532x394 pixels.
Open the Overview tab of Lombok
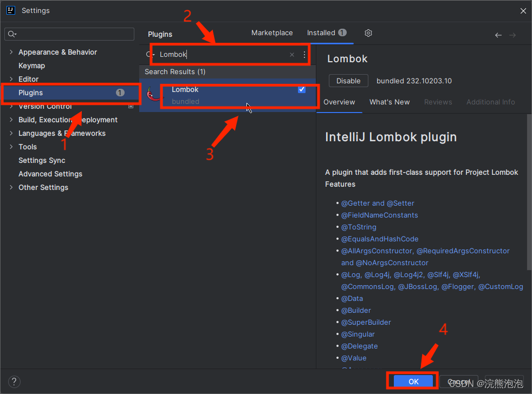click(x=339, y=102)
